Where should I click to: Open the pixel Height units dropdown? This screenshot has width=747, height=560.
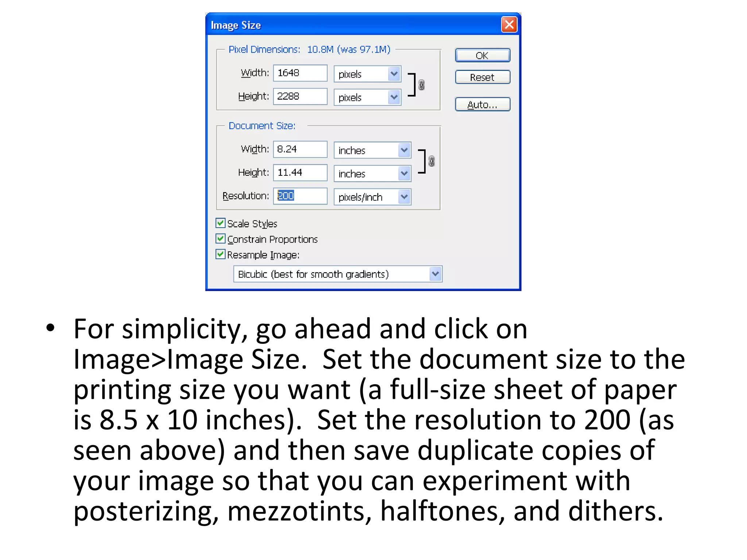368,97
